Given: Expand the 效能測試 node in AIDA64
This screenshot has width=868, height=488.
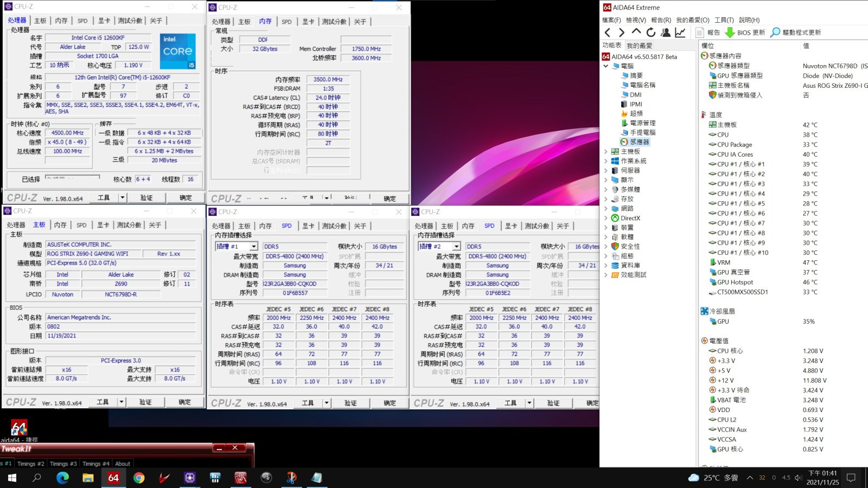Looking at the screenshot, I should pyautogui.click(x=606, y=275).
